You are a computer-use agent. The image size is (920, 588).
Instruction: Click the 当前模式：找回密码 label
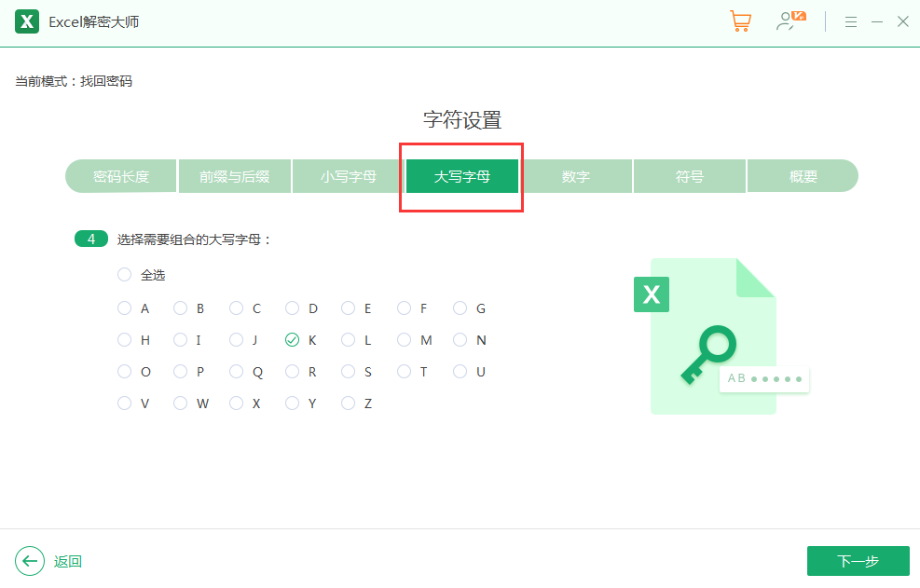coord(74,81)
